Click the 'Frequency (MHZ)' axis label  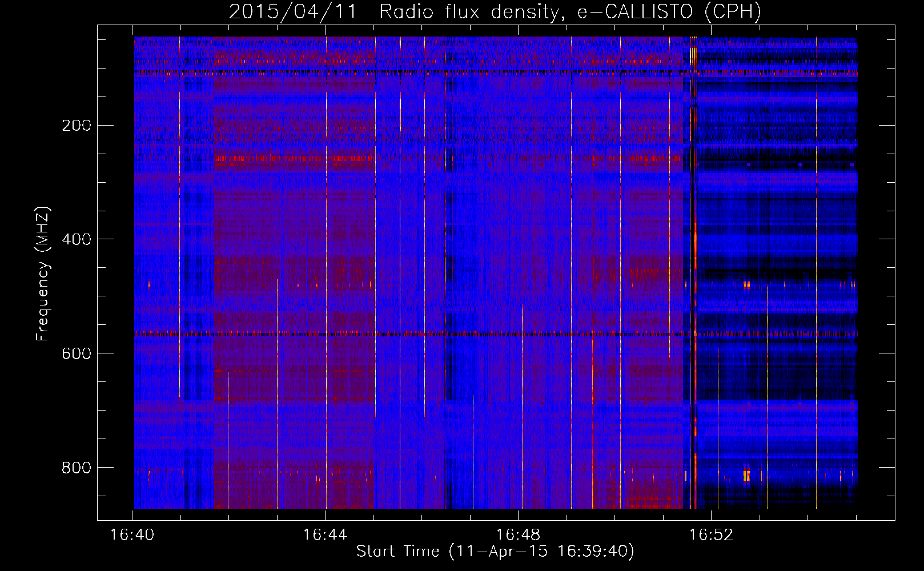point(43,274)
